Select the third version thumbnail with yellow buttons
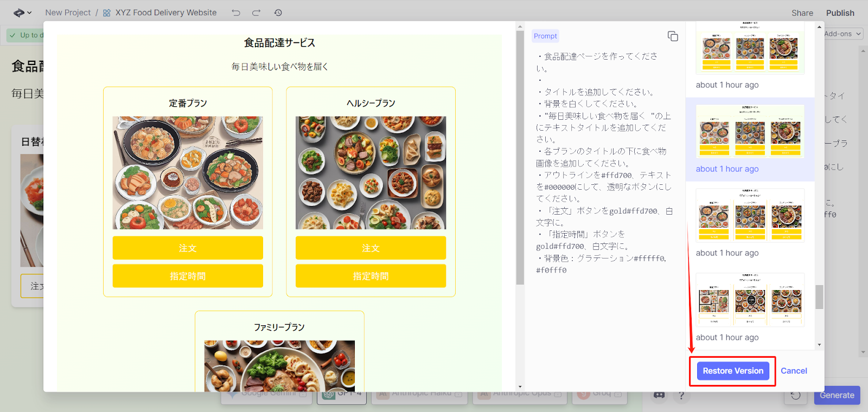 pyautogui.click(x=750, y=215)
